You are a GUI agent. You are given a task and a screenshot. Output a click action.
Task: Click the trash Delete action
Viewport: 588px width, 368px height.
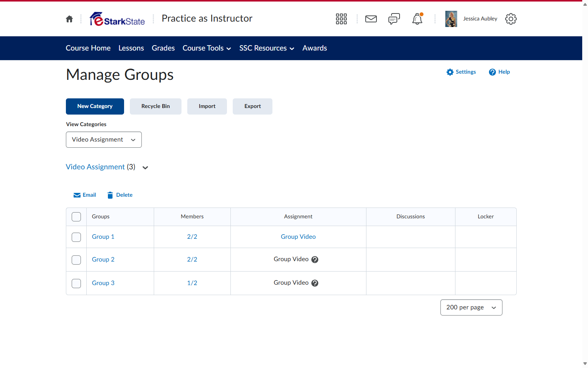(120, 195)
